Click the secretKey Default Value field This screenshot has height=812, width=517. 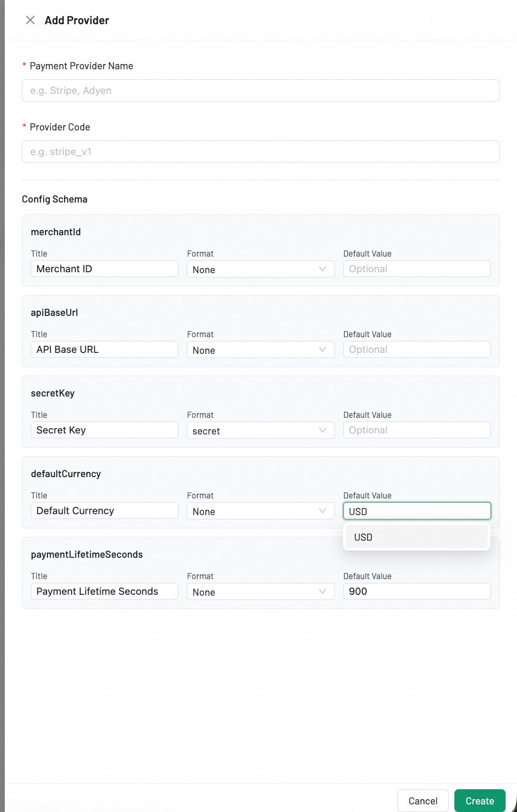coord(417,430)
